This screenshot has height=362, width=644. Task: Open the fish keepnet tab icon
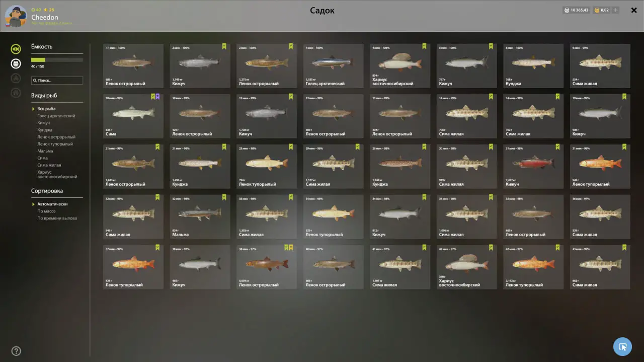pos(16,49)
